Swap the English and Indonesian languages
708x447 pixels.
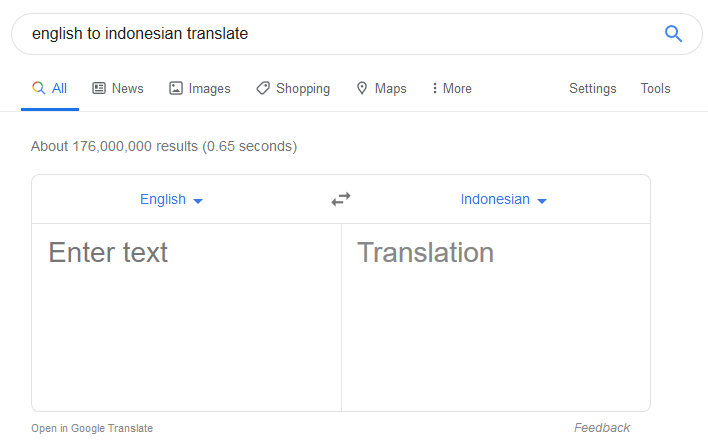(341, 199)
